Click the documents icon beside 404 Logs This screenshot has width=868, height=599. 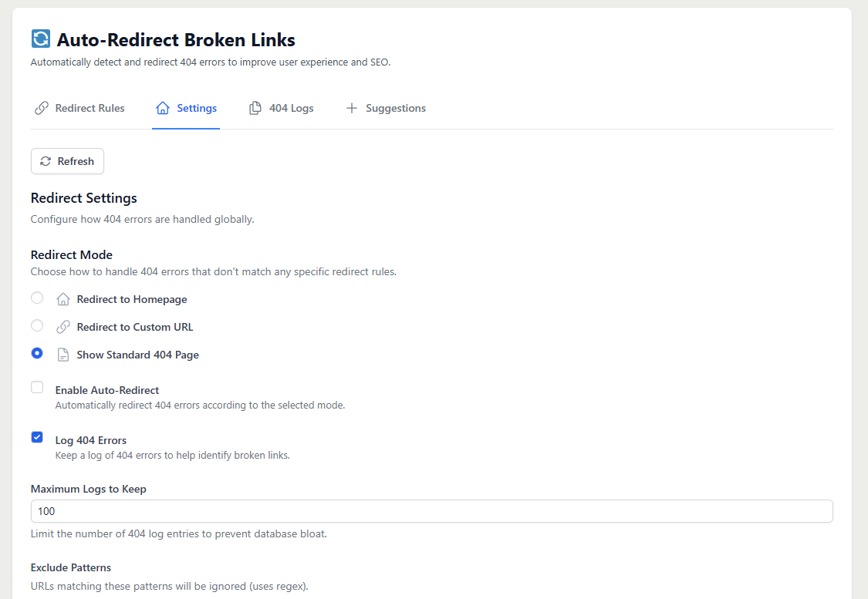point(255,108)
